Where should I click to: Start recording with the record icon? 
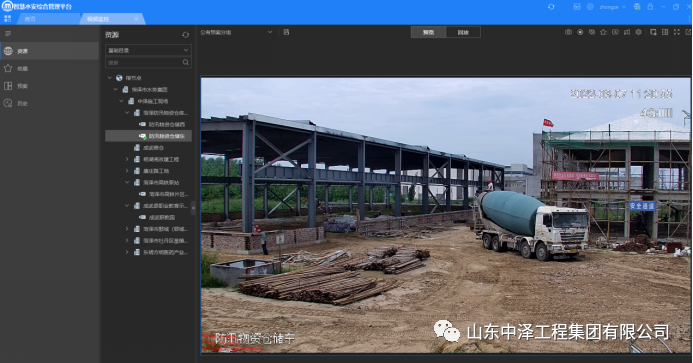coord(580,32)
